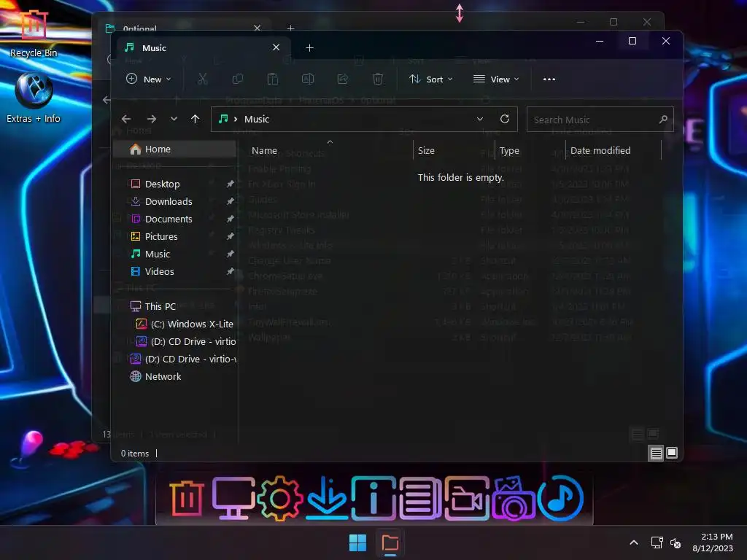The width and height of the screenshot is (747, 560).
Task: Open music note icon in dock
Action: coord(560,498)
